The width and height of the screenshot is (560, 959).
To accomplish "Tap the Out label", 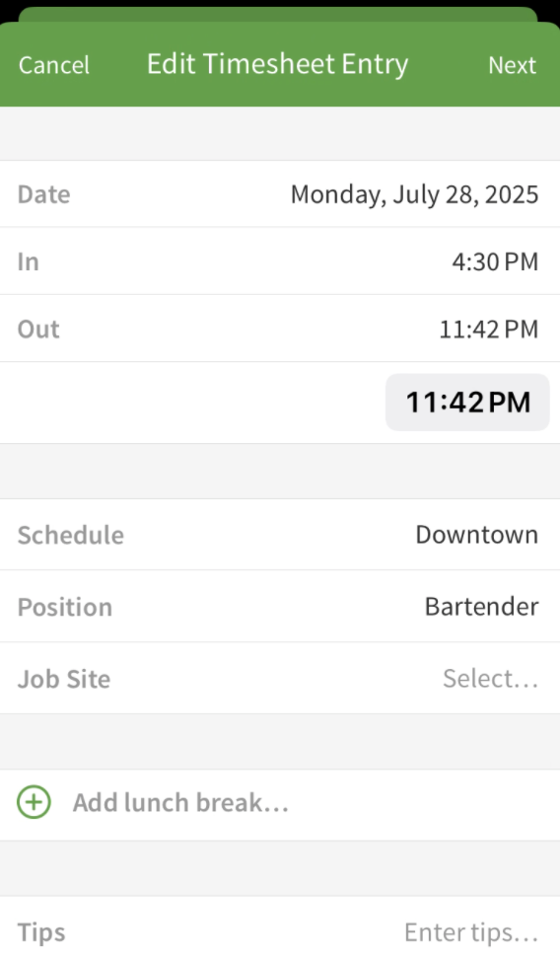I will 38,330.
